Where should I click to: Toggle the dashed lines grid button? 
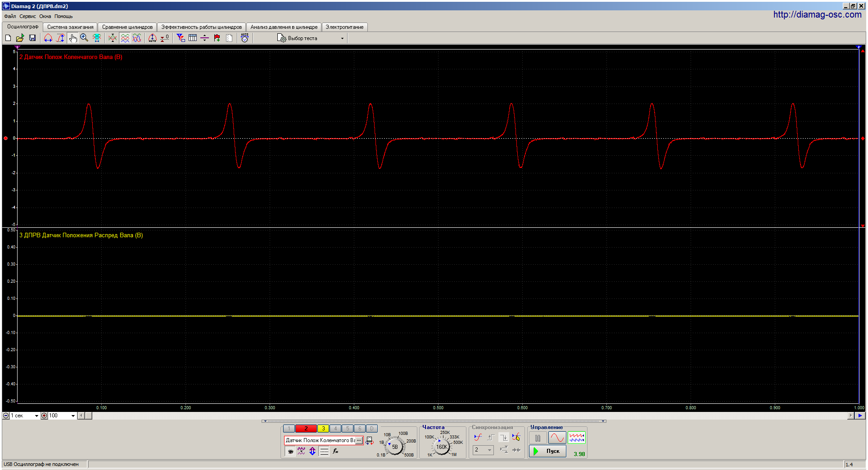[324, 451]
